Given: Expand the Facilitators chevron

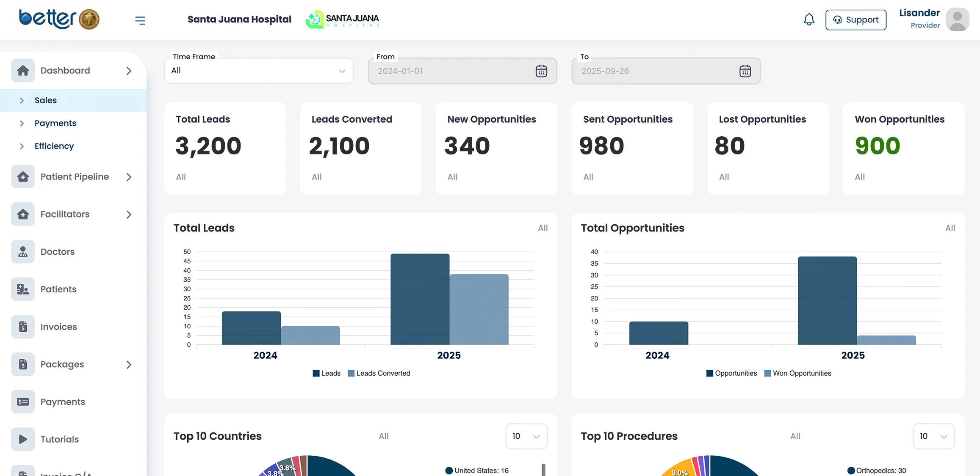Looking at the screenshot, I should pos(129,215).
